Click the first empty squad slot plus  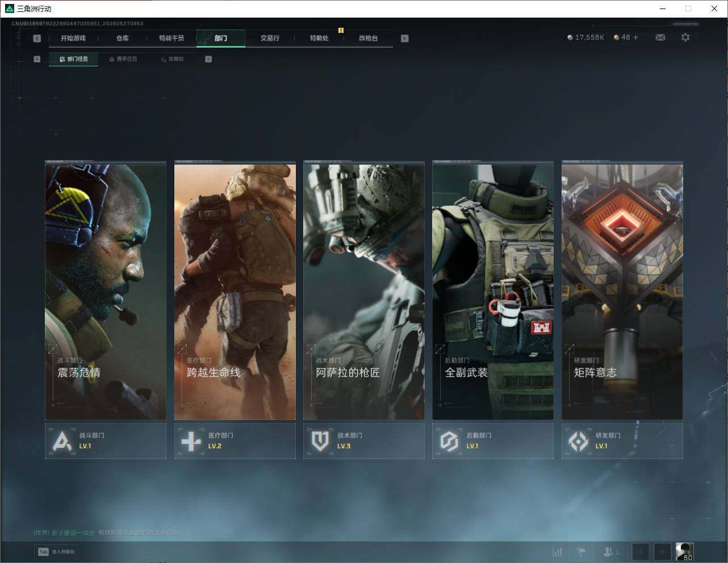[641, 552]
